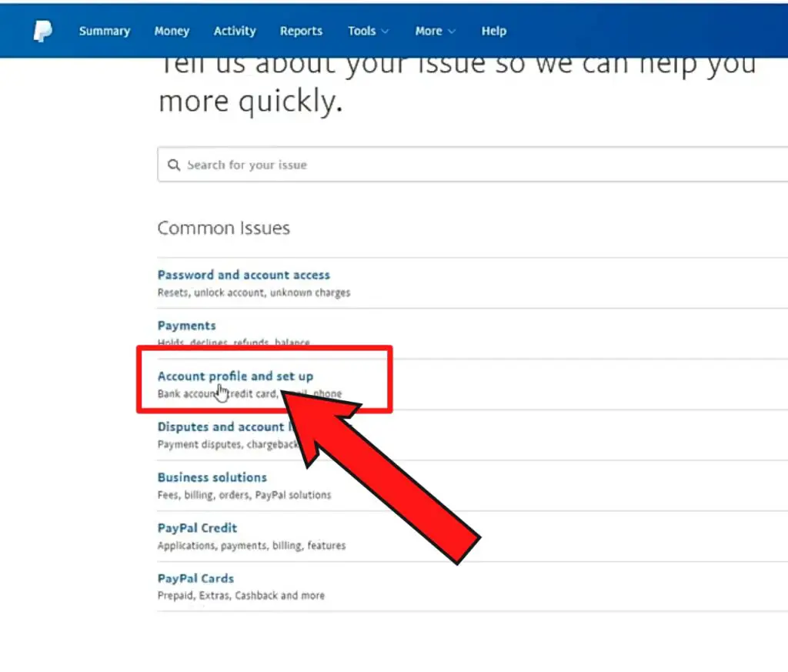Choose Account profile and set up
Screen dimensions: 788x672
click(235, 376)
